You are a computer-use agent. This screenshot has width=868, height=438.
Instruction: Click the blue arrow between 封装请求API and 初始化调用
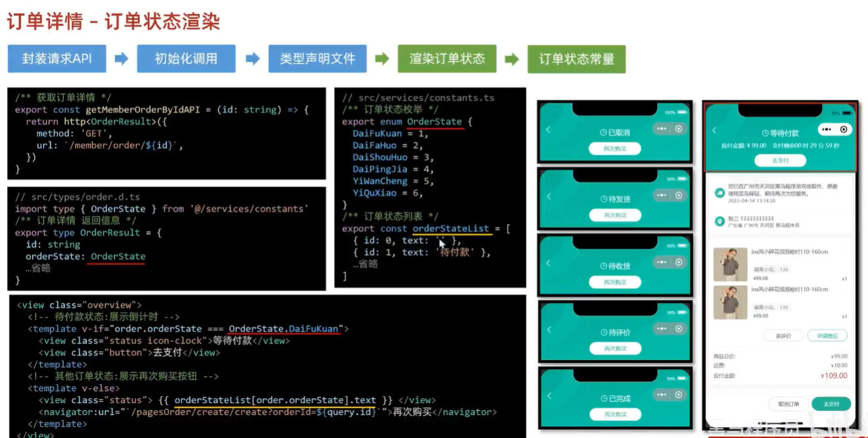[121, 59]
